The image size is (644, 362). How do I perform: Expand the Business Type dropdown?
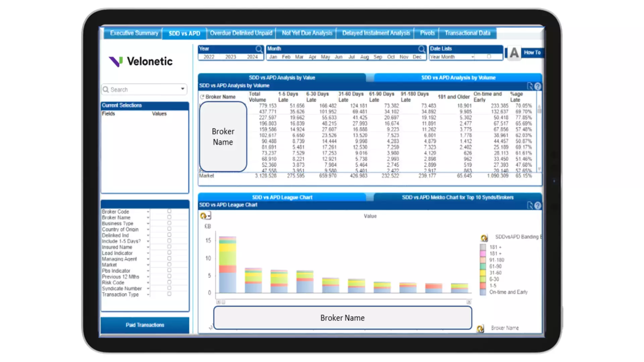pos(148,223)
